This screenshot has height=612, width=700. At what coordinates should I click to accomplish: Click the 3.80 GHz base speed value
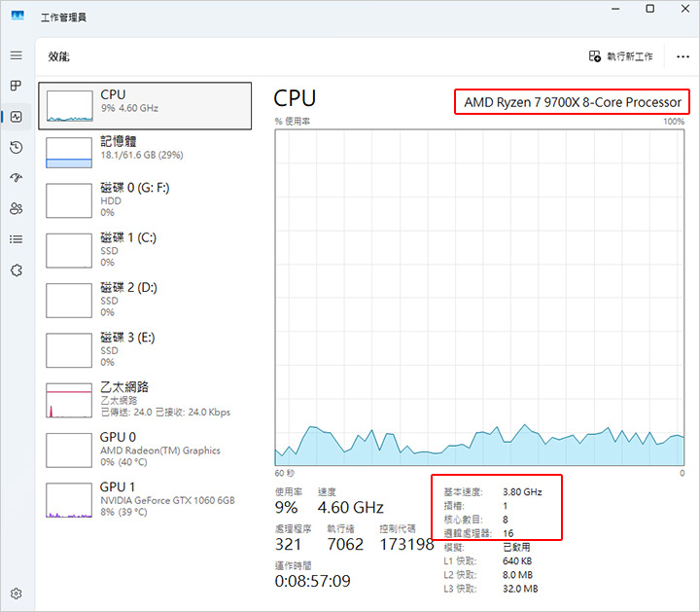click(x=522, y=492)
